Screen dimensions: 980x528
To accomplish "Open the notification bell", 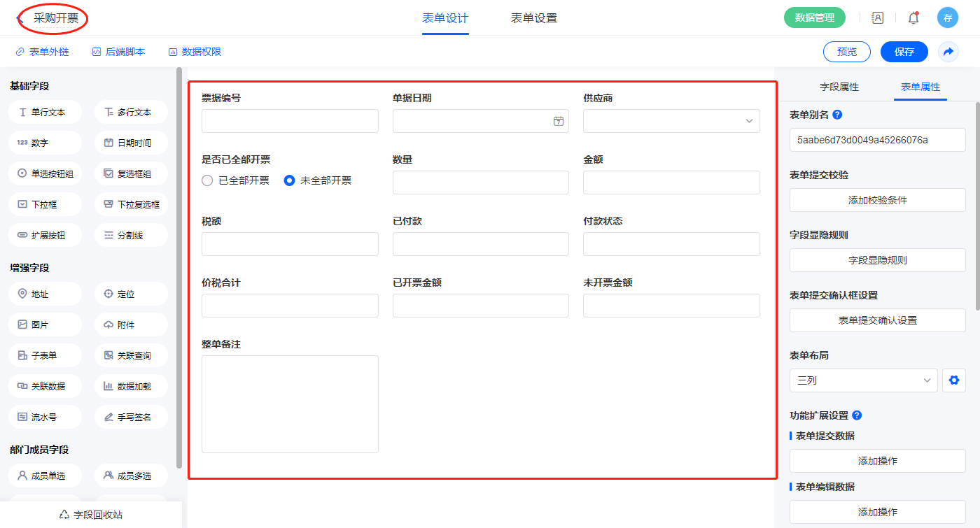I will pos(913,18).
